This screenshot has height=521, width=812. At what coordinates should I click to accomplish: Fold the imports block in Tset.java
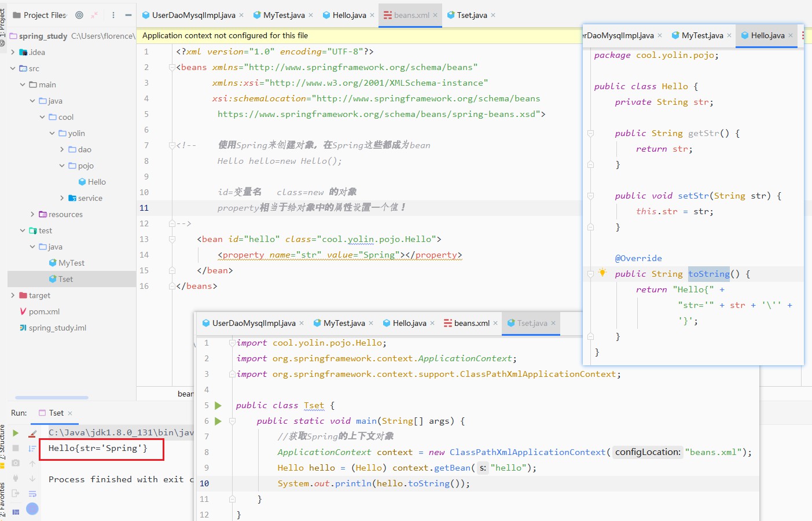coord(232,343)
